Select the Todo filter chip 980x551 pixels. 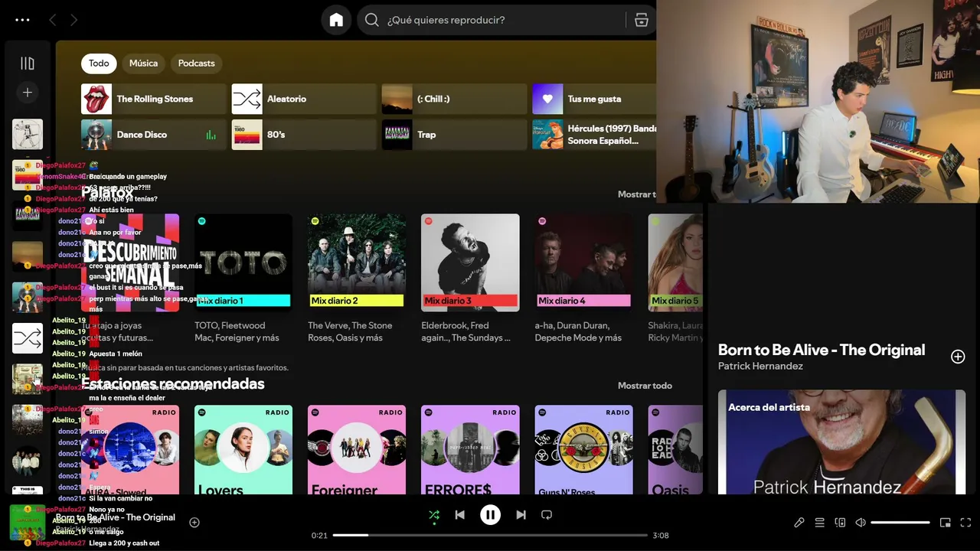[99, 64]
